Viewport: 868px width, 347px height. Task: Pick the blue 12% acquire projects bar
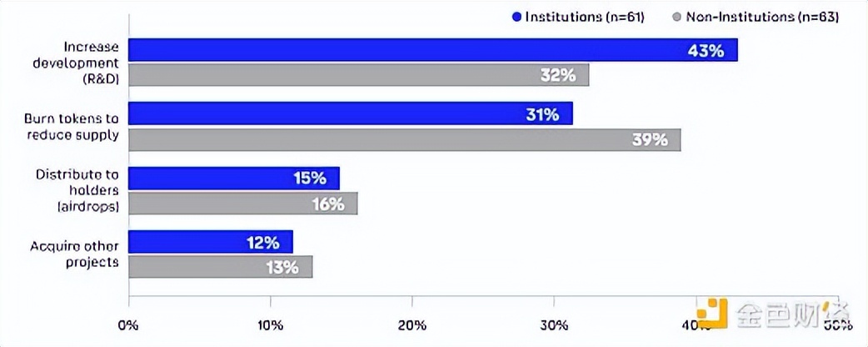point(211,243)
